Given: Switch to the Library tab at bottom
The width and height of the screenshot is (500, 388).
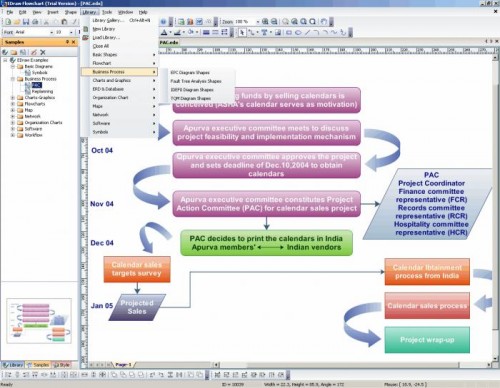Looking at the screenshot, I should [x=13, y=365].
